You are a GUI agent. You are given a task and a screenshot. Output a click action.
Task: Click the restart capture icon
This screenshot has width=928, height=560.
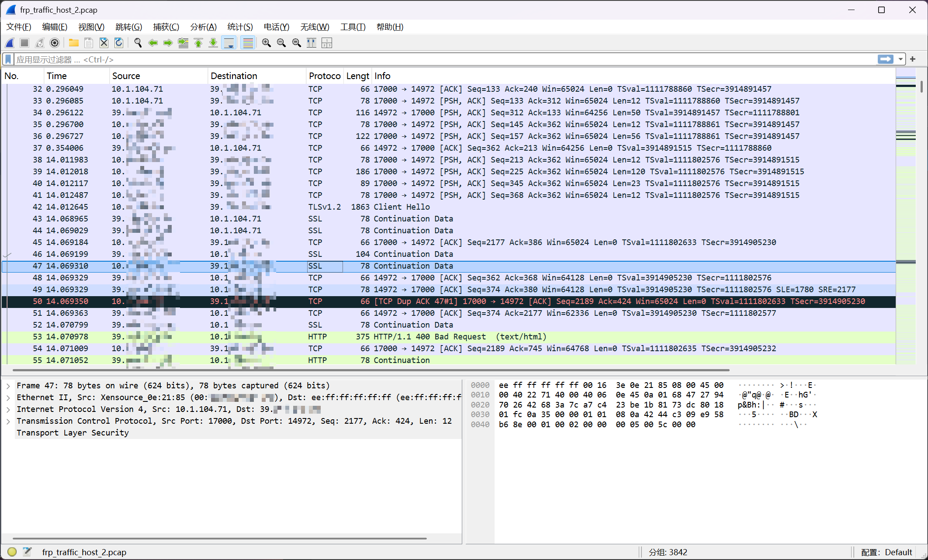tap(40, 43)
